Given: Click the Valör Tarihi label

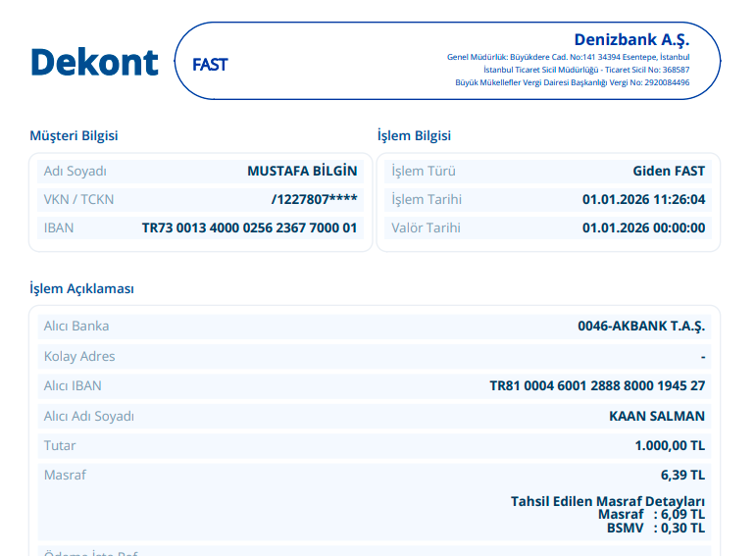Looking at the screenshot, I should [x=426, y=227].
